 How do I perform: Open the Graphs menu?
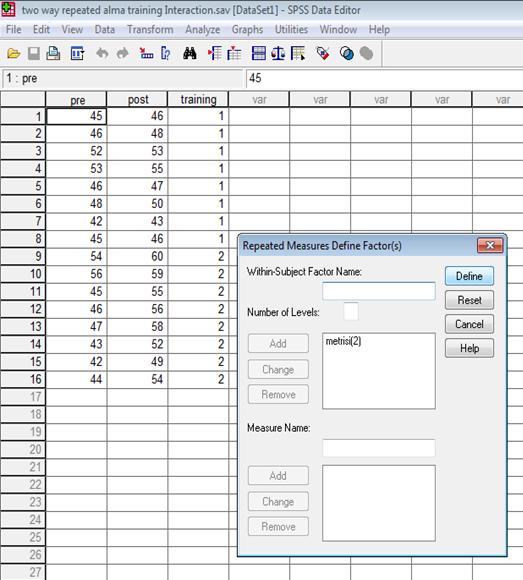coord(247,30)
